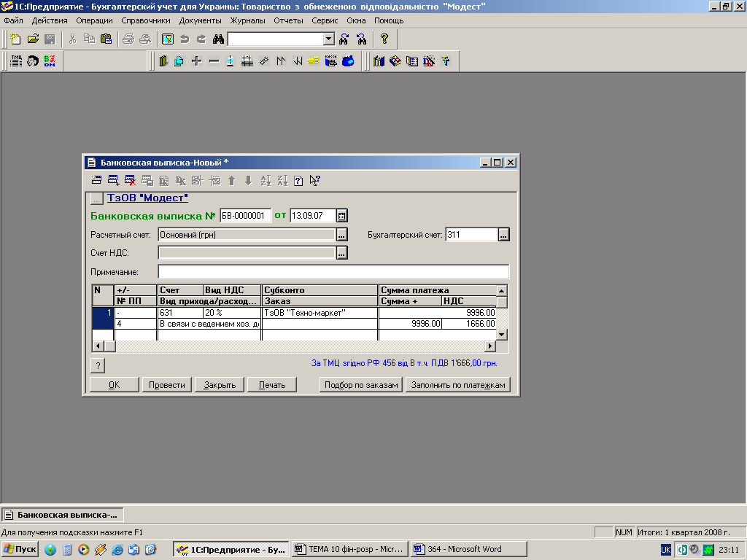Click the ellipsis button left of ТзОВ Модест
Image resolution: width=747 pixels, height=560 pixels.
click(97, 198)
